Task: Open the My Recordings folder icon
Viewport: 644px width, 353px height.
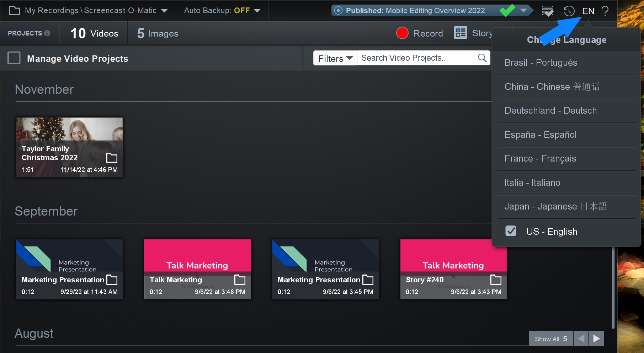Action: click(x=14, y=11)
